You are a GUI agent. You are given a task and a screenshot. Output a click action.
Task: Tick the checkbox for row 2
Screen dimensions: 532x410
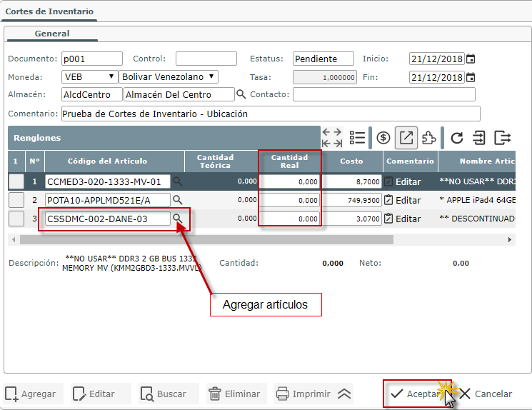[16, 200]
